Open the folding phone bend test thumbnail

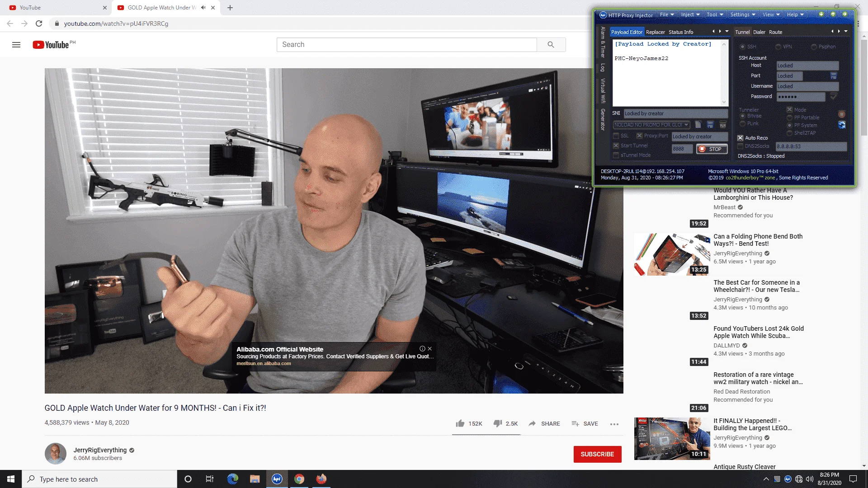click(672, 254)
